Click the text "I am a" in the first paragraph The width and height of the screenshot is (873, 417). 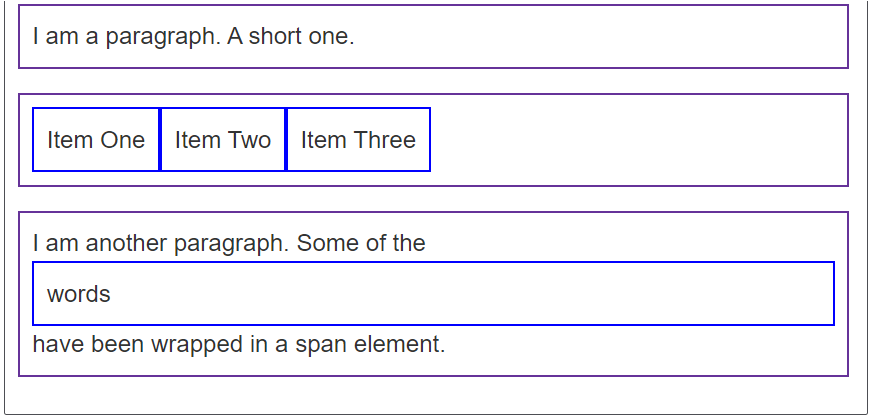click(66, 37)
